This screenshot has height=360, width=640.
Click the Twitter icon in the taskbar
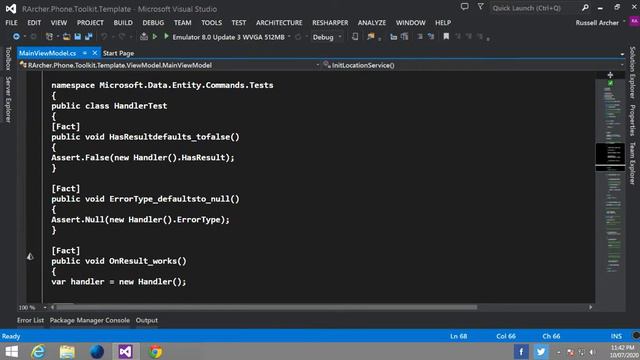pyautogui.click(x=540, y=351)
